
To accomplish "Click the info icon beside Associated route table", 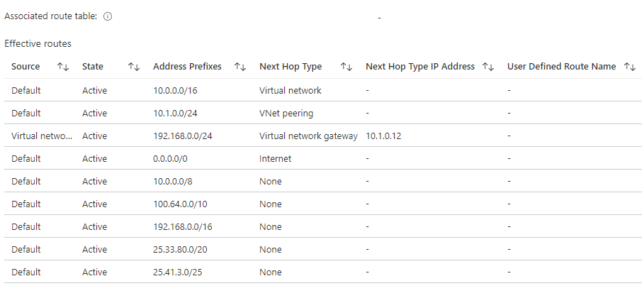I will coord(108,17).
